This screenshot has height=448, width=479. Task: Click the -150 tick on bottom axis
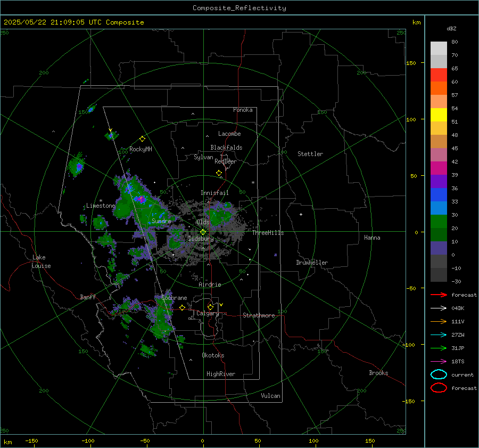[x=31, y=441]
